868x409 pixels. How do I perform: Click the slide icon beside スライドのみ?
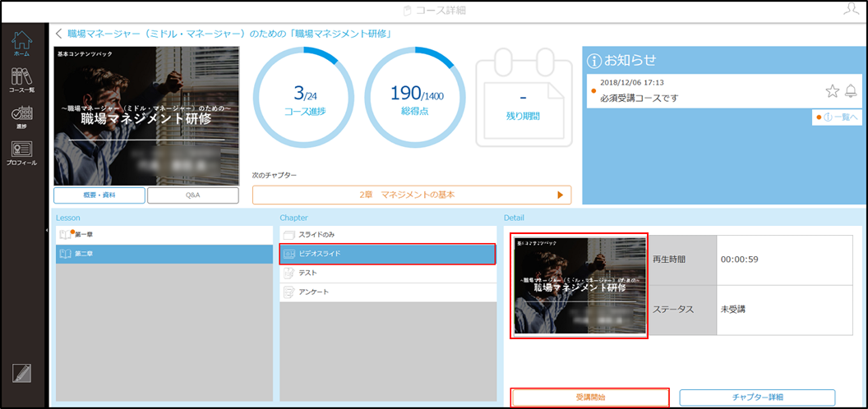pyautogui.click(x=289, y=235)
